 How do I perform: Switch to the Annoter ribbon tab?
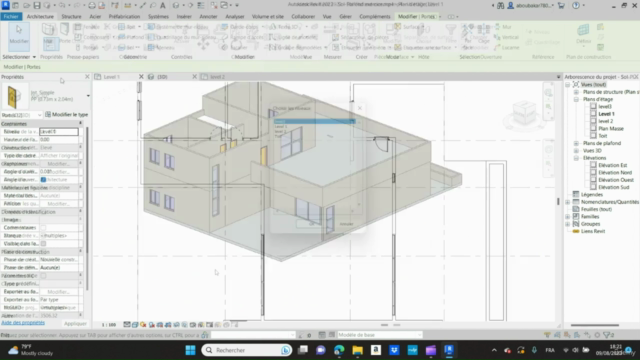[x=208, y=16]
